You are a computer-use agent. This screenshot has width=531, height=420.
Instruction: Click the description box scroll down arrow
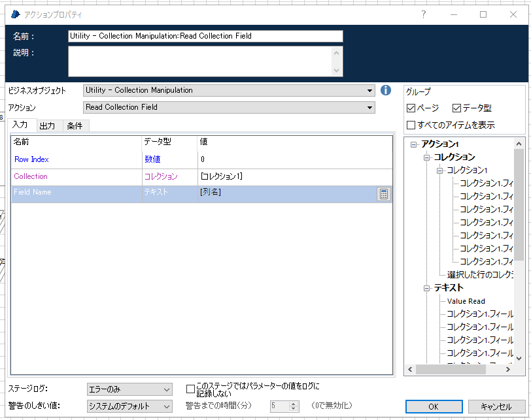(x=336, y=71)
